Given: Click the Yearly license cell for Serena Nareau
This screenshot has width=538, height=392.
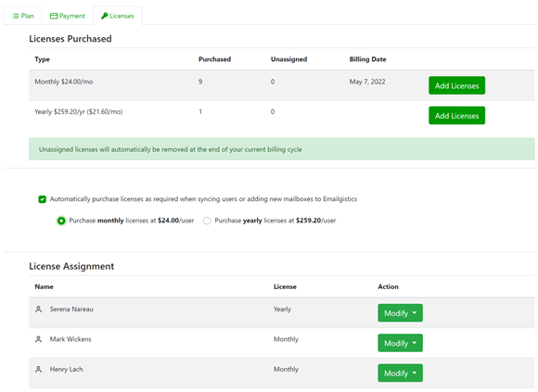Looking at the screenshot, I should coord(282,310).
